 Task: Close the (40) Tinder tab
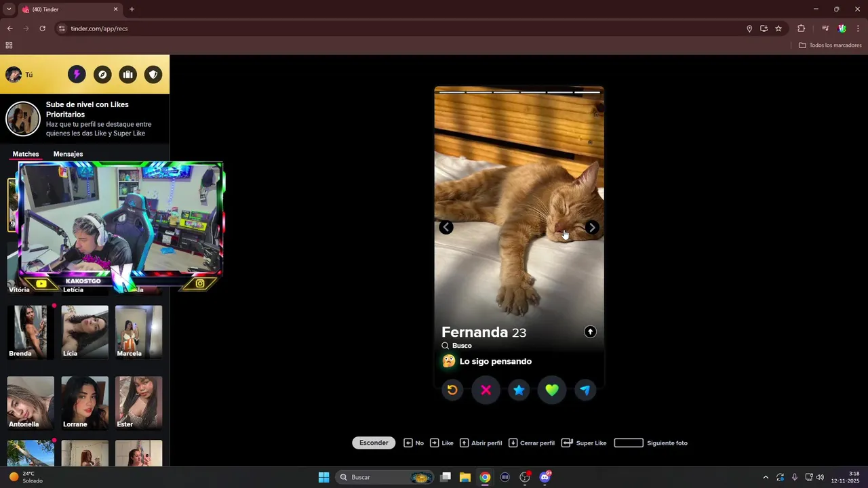click(115, 9)
